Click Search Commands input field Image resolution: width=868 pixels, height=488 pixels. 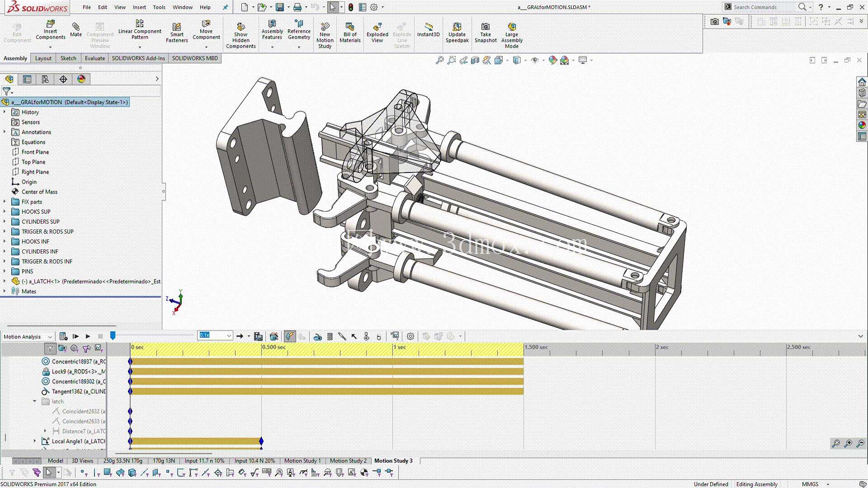tap(763, 7)
